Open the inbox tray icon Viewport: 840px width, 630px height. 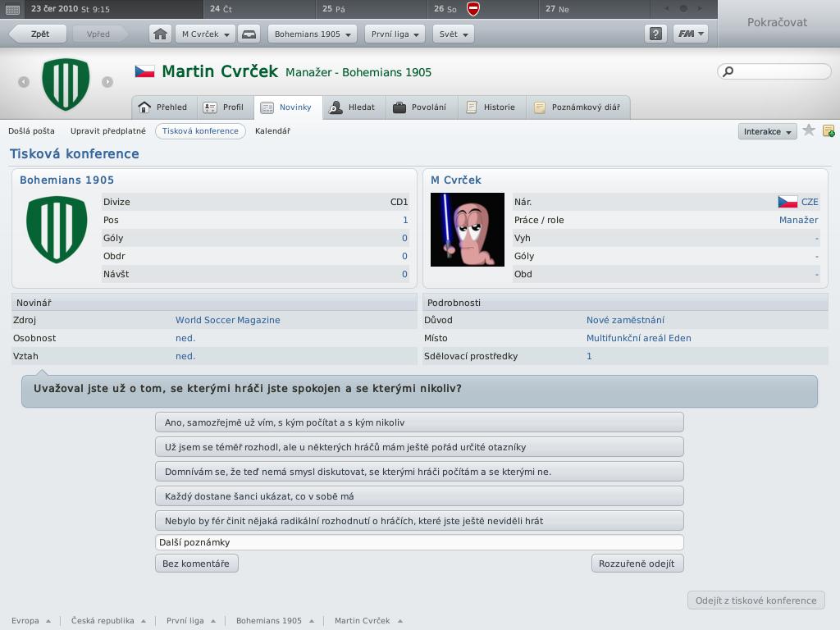[250, 34]
